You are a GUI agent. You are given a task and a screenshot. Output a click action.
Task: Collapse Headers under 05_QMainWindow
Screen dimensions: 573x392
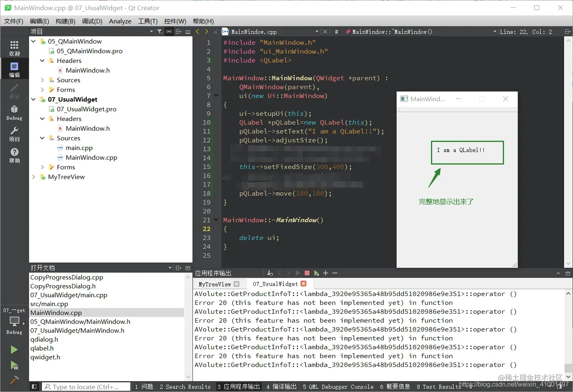(x=42, y=60)
